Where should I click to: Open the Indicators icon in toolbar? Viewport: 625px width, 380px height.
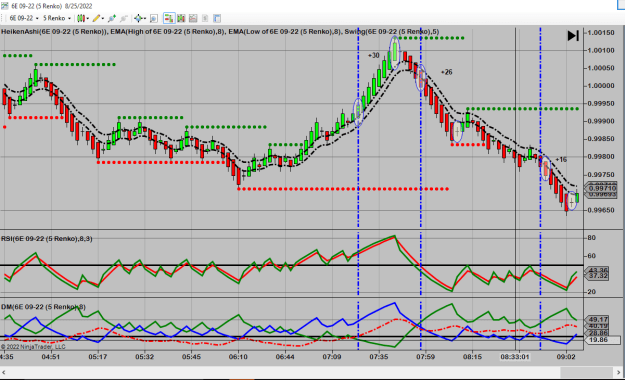tap(181, 18)
